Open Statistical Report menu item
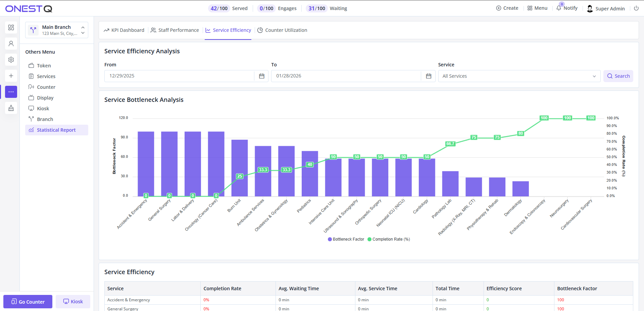This screenshot has height=311, width=644. [57, 130]
